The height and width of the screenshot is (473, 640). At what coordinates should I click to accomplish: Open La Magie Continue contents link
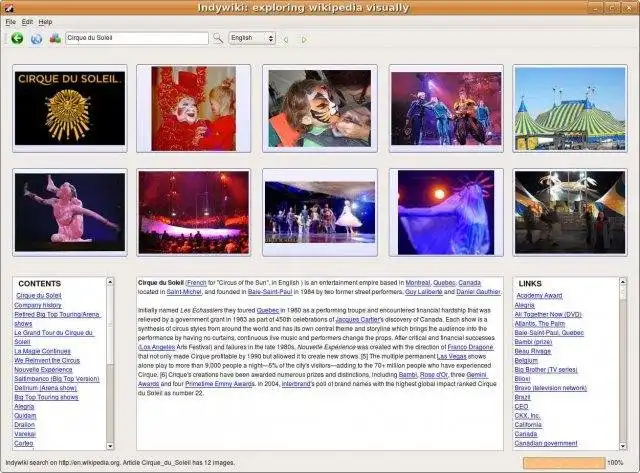[x=42, y=351]
